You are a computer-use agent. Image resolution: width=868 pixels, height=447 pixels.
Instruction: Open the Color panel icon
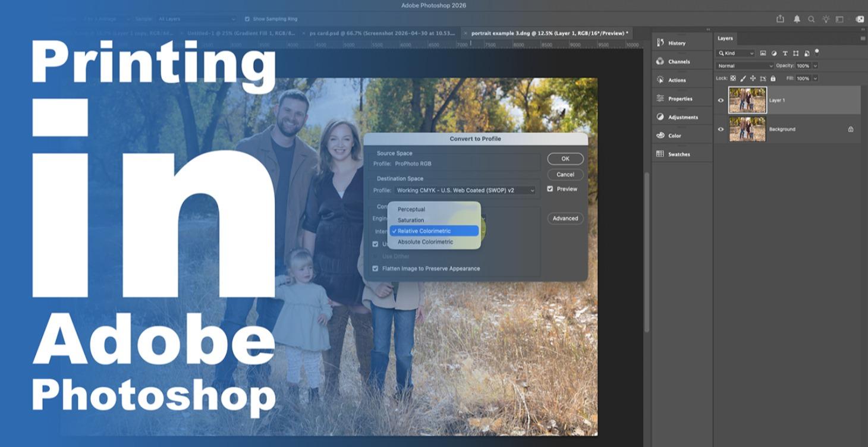pos(660,135)
